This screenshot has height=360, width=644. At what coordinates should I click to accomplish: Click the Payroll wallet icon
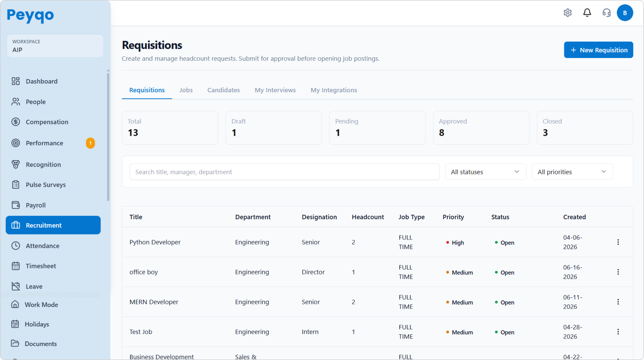pos(16,205)
